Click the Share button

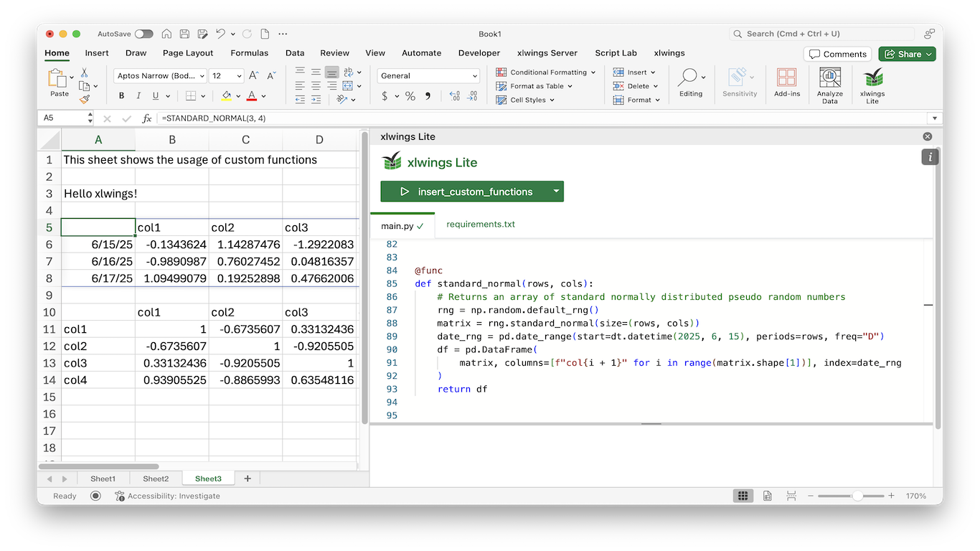coord(907,54)
